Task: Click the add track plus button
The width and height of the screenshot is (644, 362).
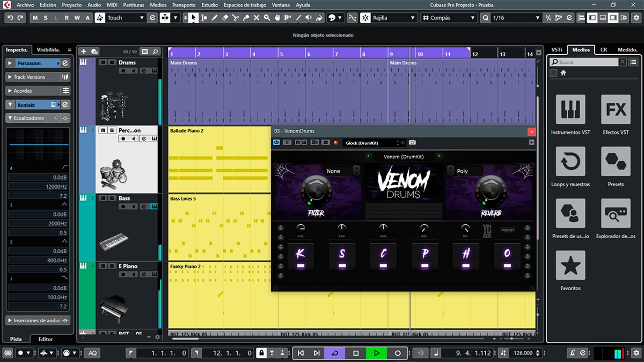Action: [x=83, y=51]
